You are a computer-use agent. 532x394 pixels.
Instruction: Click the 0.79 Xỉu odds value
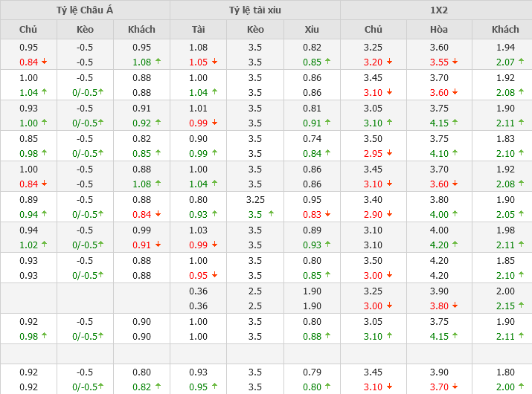pyautogui.click(x=312, y=372)
